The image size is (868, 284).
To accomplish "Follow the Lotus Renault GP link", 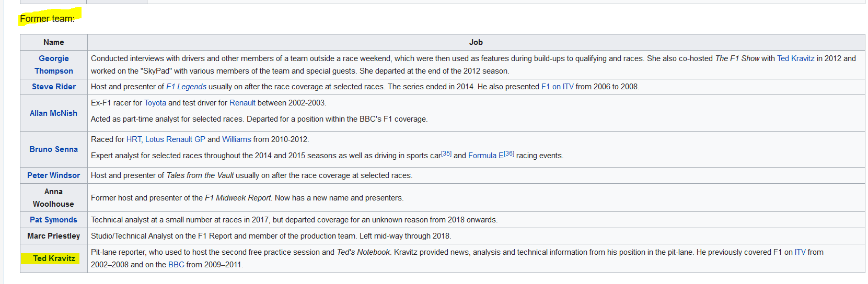I will [x=175, y=139].
